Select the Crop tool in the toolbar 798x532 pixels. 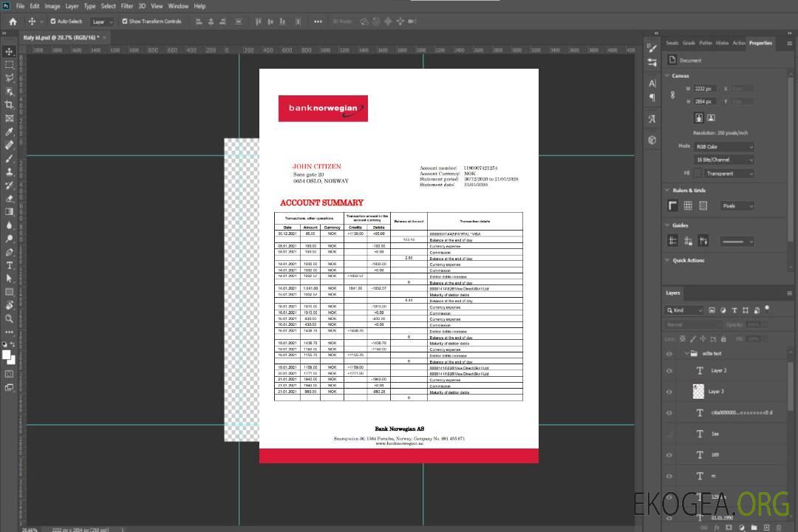tap(10, 105)
